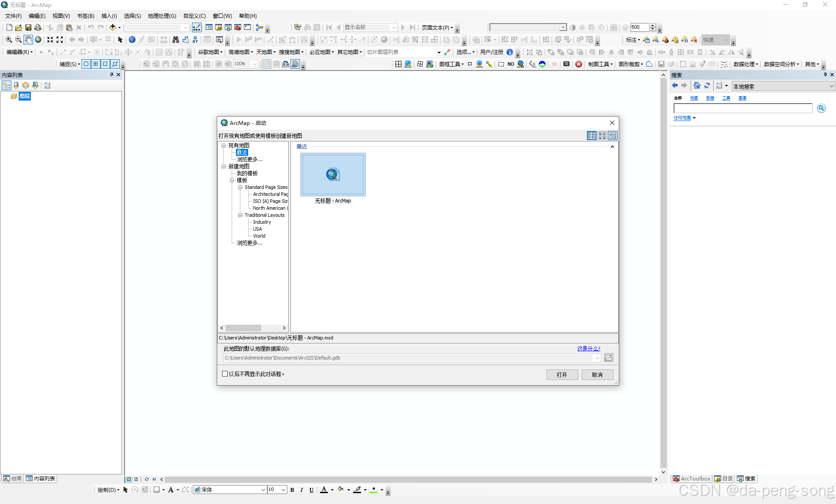Expand the local search dropdown
Viewport: 836px width, 504px height.
coord(831,86)
